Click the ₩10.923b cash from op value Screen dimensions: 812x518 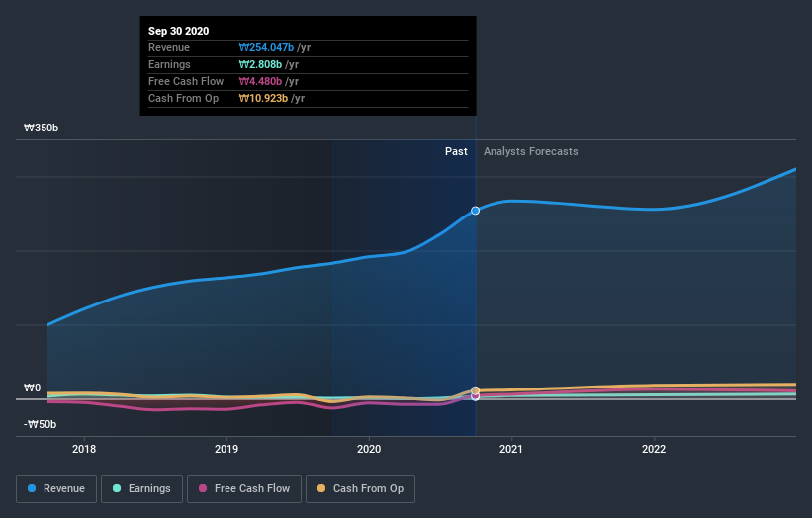coord(263,98)
